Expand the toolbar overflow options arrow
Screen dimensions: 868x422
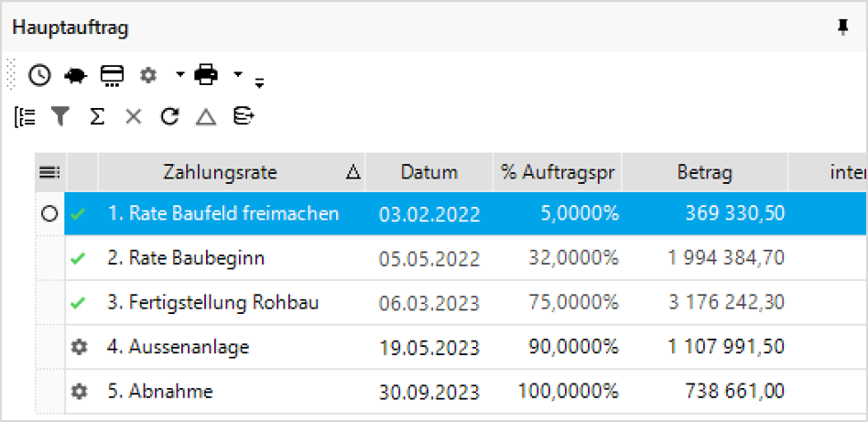pyautogui.click(x=259, y=83)
